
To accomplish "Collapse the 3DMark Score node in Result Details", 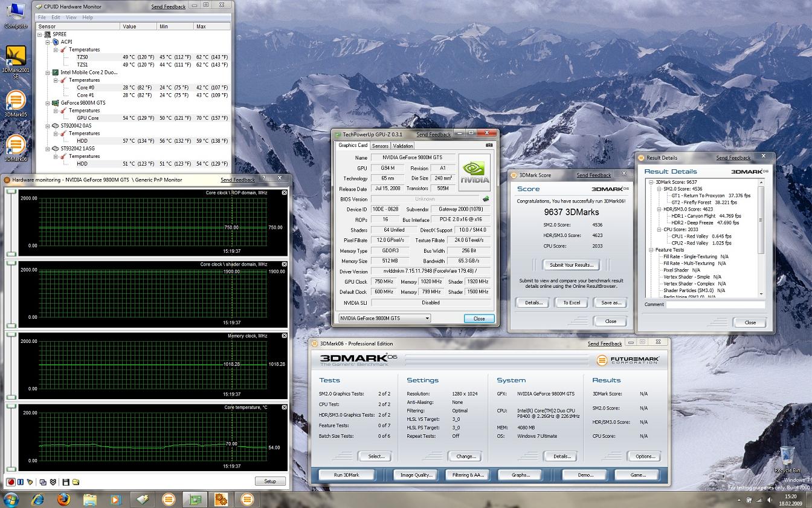I will click(651, 182).
